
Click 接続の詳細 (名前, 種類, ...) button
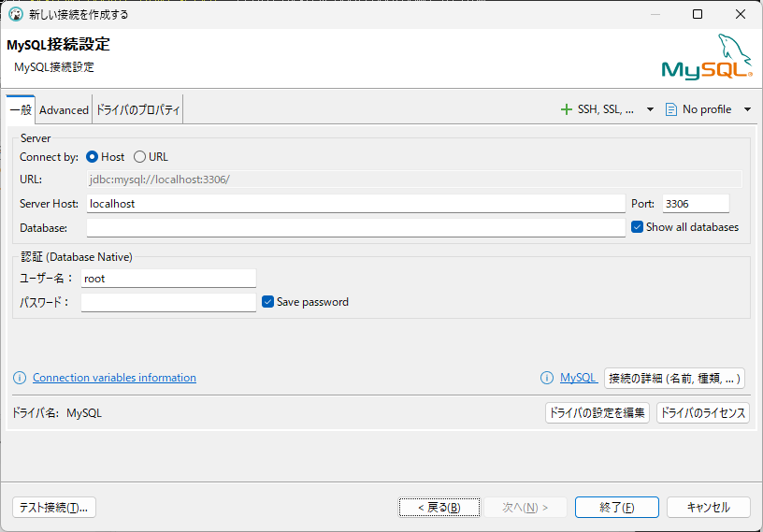(x=674, y=378)
